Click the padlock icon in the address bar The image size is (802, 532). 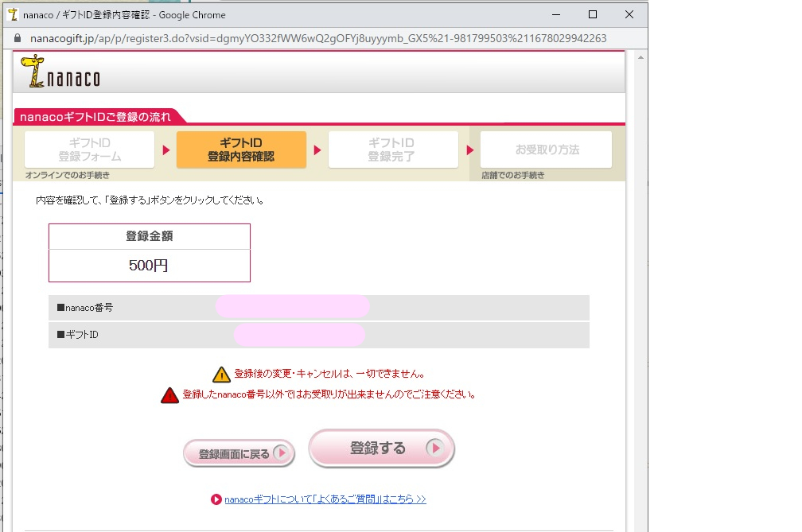pos(17,38)
